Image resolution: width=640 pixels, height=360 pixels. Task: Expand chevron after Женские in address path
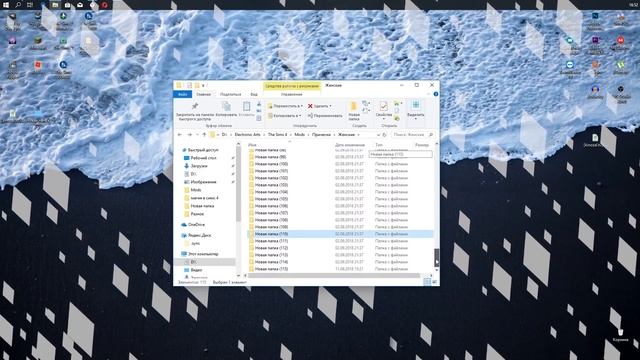(358, 135)
